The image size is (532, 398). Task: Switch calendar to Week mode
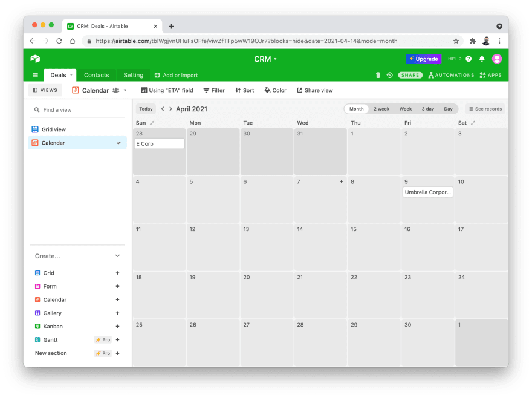(406, 109)
